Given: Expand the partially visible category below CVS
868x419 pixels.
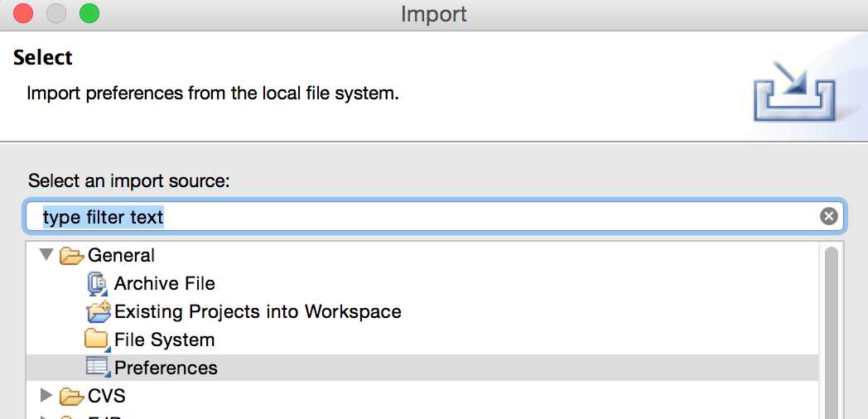Looking at the screenshot, I should [x=47, y=417].
